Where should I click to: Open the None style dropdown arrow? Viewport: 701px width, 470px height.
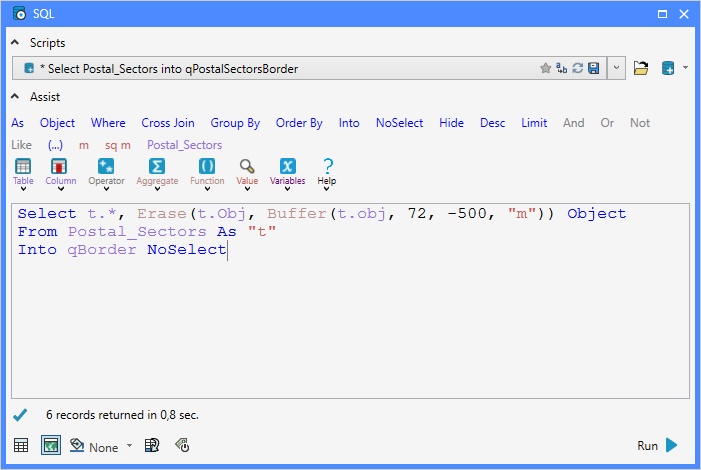[130, 445]
